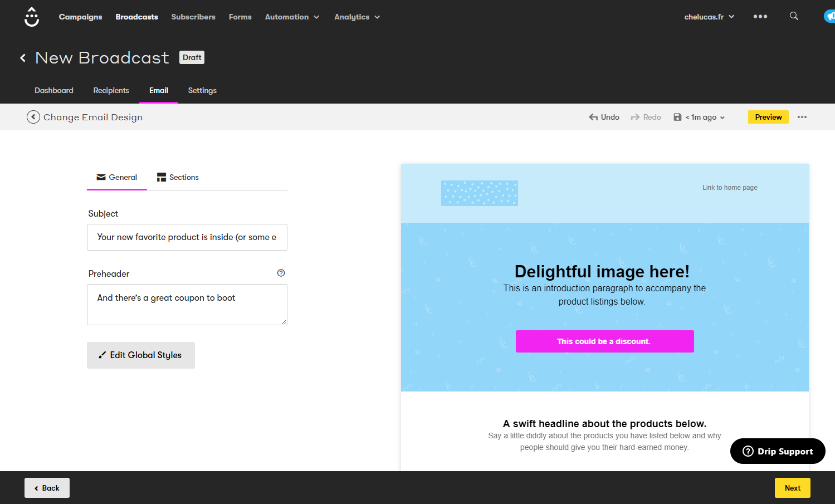Click into the Subject input field
This screenshot has height=504, width=835.
point(187,237)
